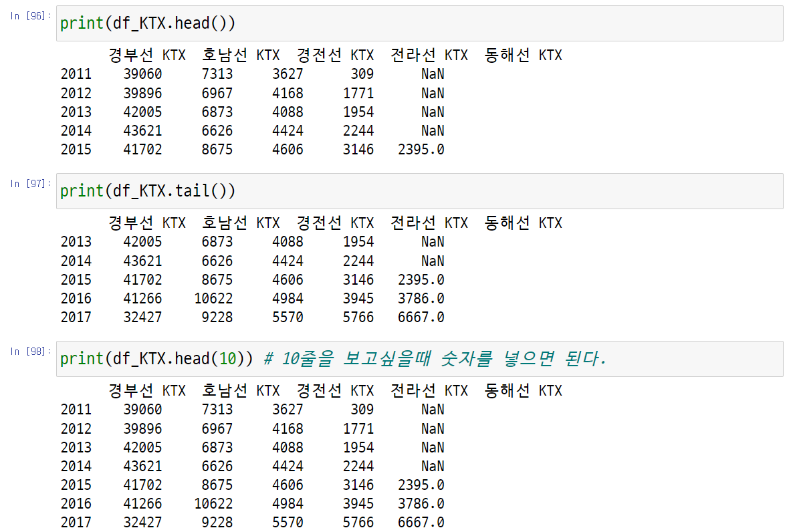Click into the print(df_KTX.head()) code cell
Viewport: 789px width, 532px height.
420,23
